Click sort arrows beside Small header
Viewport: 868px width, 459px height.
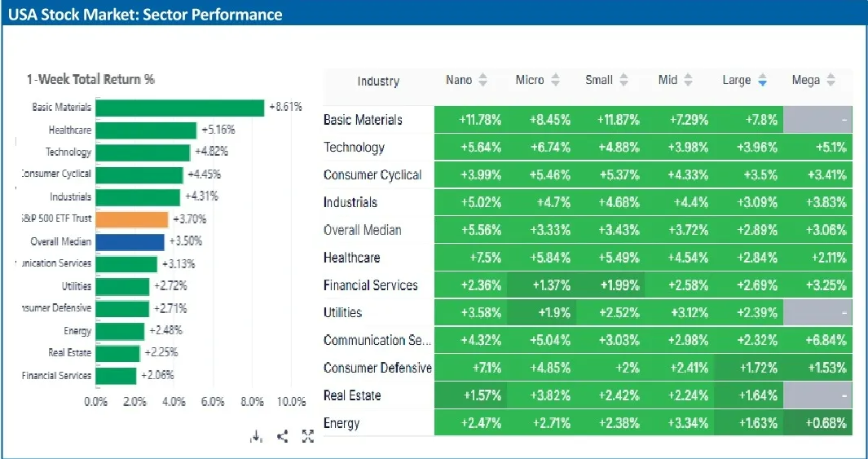tap(623, 81)
